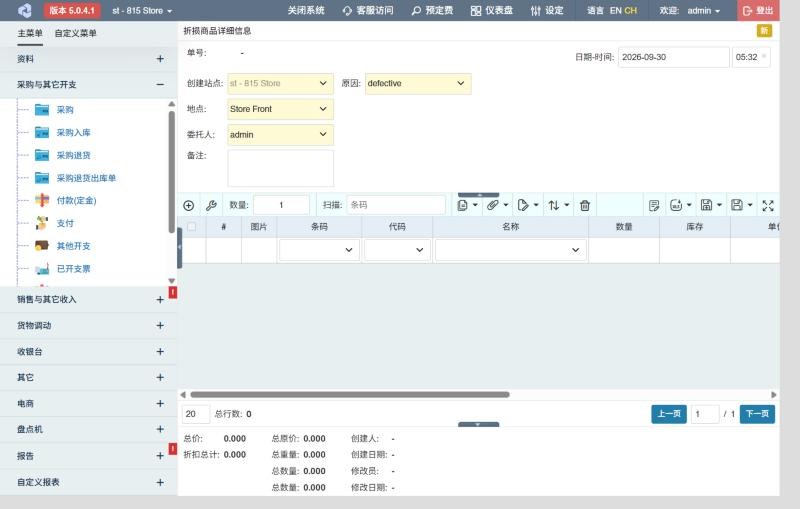This screenshot has height=509, width=800.
Task: Open 采购退货出库单 entry
Action: 86,178
